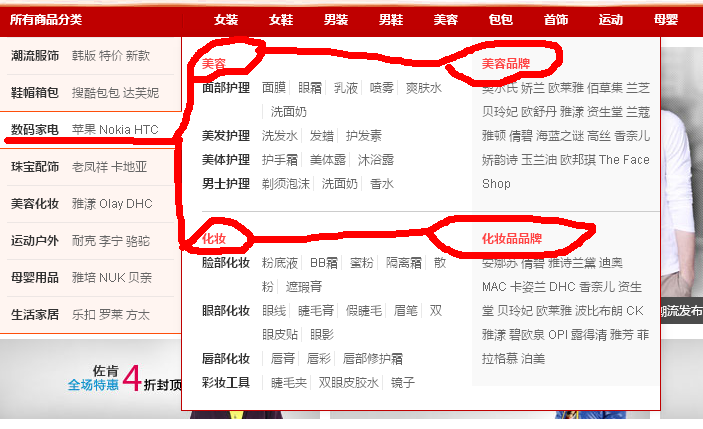This screenshot has height=429, width=703.
Task: Click the 眉笔 link
Action: 406,311
